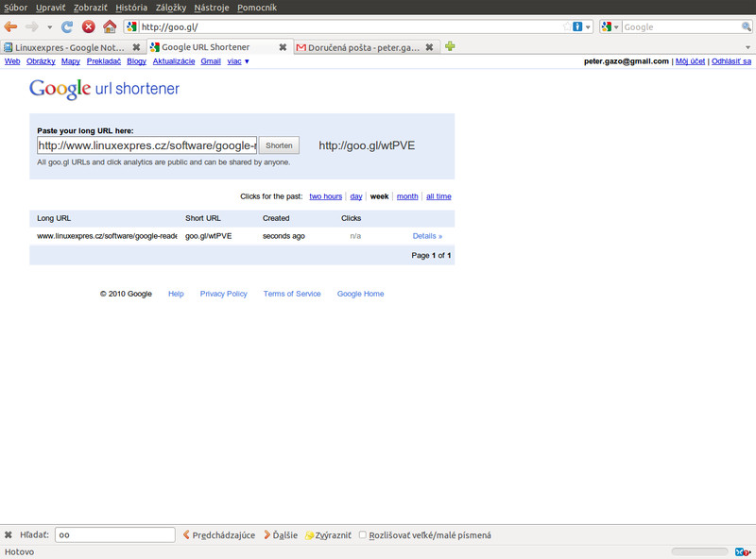The image size is (756, 559).
Task: Switch to the Doručená pošta Gmail tab
Action: point(359,47)
